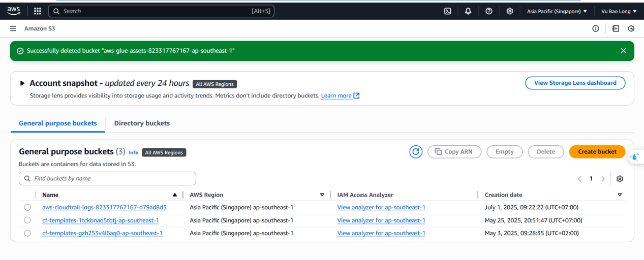Click the floating assistant icon at right edge
The height and width of the screenshot is (260, 644).
coord(634,157)
